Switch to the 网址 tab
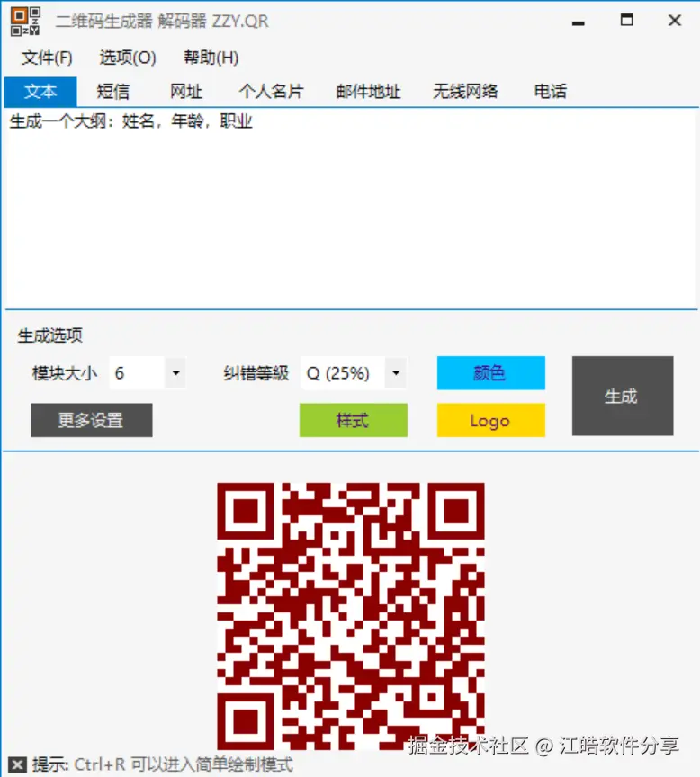700x777 pixels. pyautogui.click(x=186, y=92)
